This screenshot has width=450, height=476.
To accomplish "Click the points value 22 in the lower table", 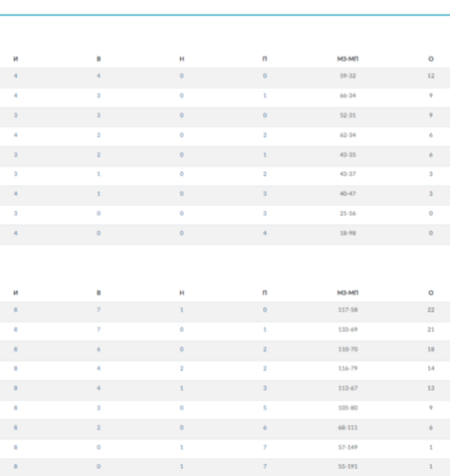I will pos(431,310).
